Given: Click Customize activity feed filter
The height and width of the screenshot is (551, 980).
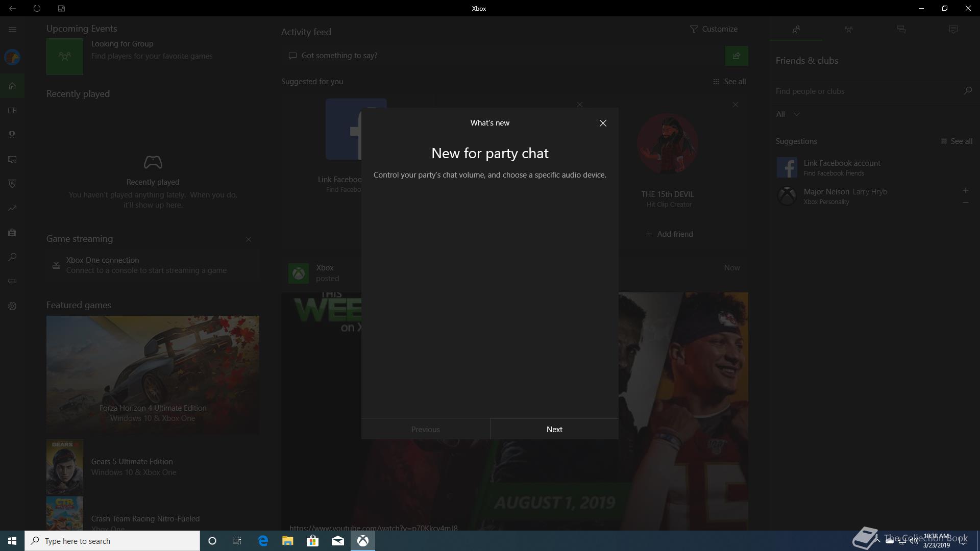Looking at the screenshot, I should point(714,29).
